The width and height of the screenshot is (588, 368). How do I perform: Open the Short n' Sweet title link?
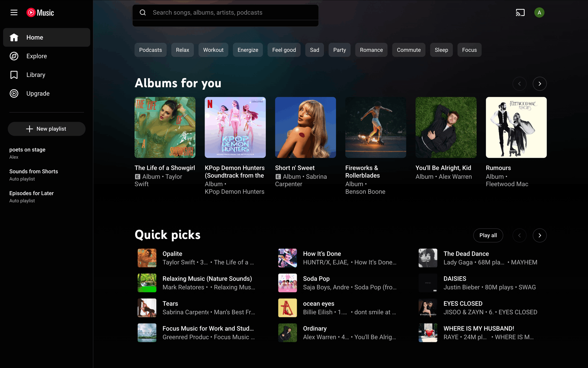tap(295, 168)
